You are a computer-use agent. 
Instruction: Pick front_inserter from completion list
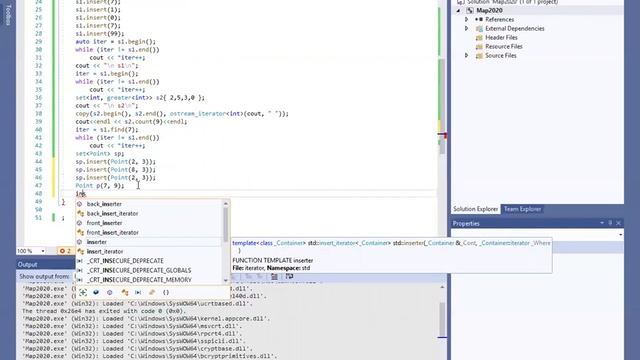click(104, 223)
